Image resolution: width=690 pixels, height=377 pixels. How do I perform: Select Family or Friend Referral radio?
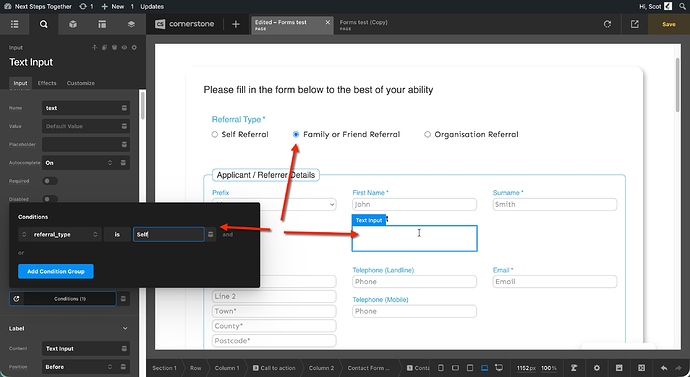tap(296, 135)
